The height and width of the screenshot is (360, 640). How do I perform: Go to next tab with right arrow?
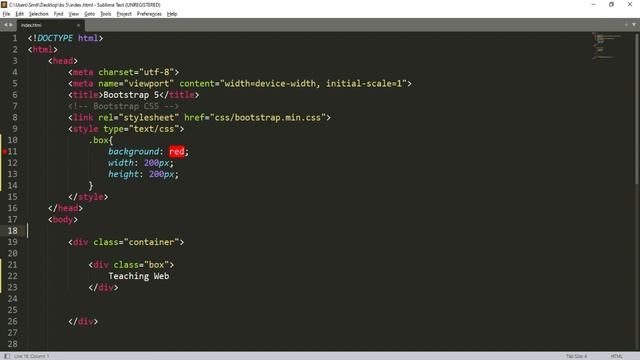click(x=11, y=25)
